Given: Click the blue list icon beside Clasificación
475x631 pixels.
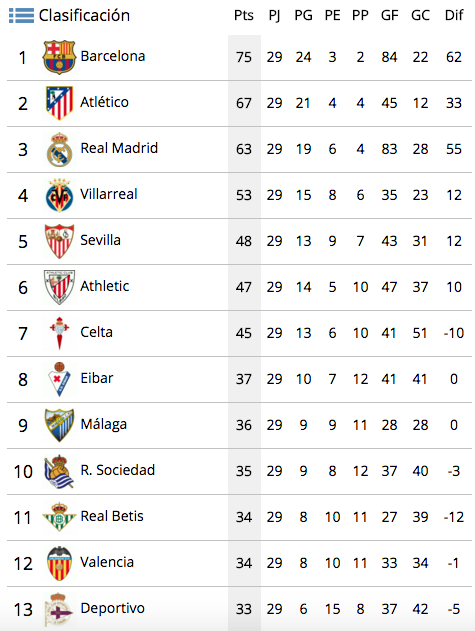Looking at the screenshot, I should tap(21, 15).
